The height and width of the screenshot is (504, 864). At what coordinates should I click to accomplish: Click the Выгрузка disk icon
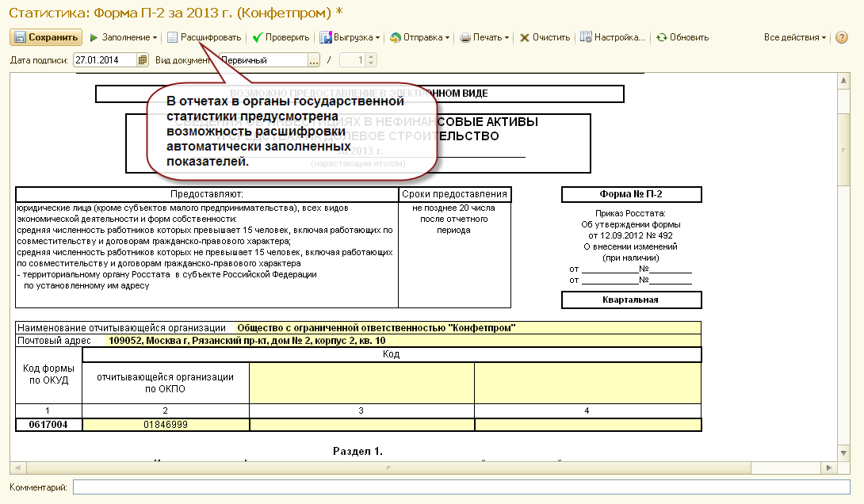pos(326,37)
